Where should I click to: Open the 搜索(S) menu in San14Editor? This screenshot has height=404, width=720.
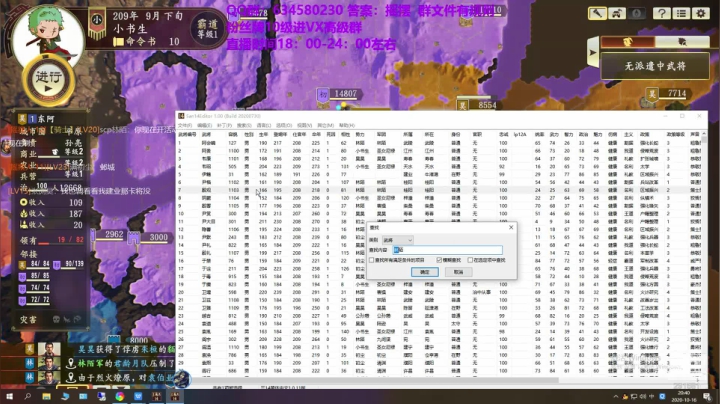tap(244, 125)
